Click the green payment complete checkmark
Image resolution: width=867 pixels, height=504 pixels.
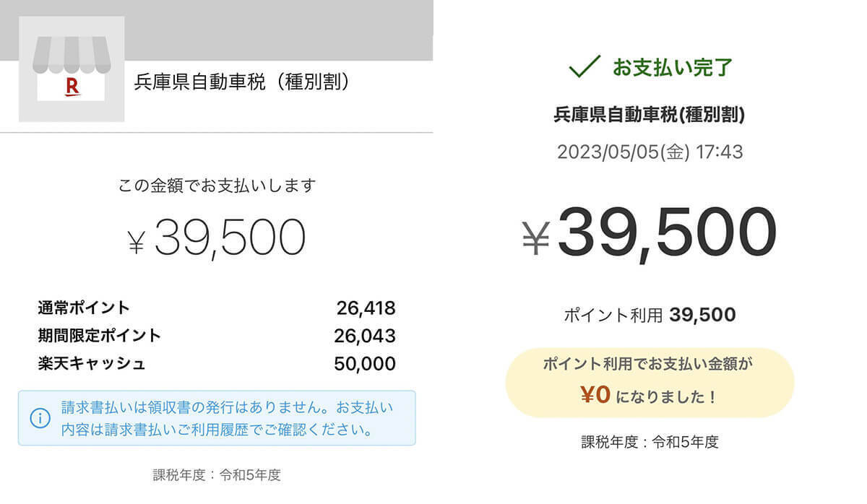[x=584, y=67]
